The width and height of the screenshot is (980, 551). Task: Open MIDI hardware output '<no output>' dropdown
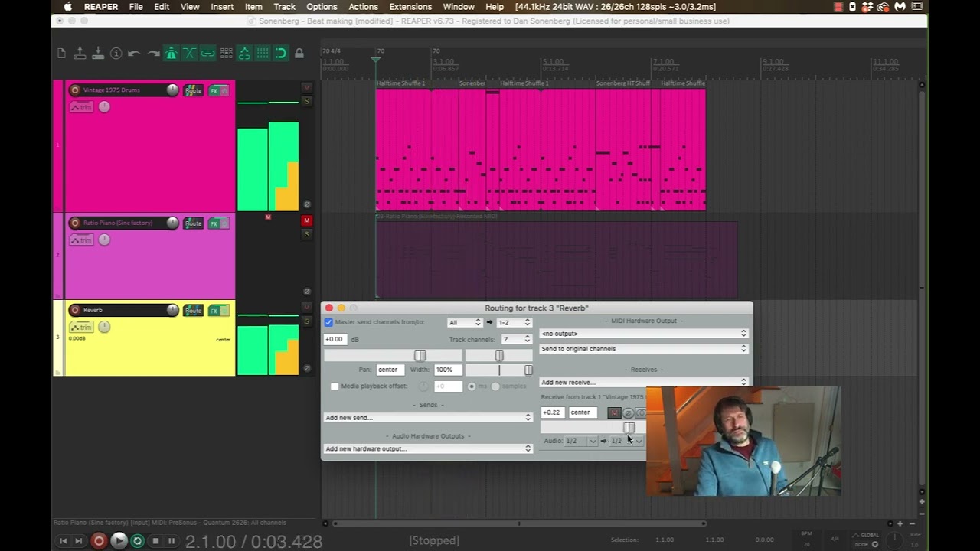(643, 334)
